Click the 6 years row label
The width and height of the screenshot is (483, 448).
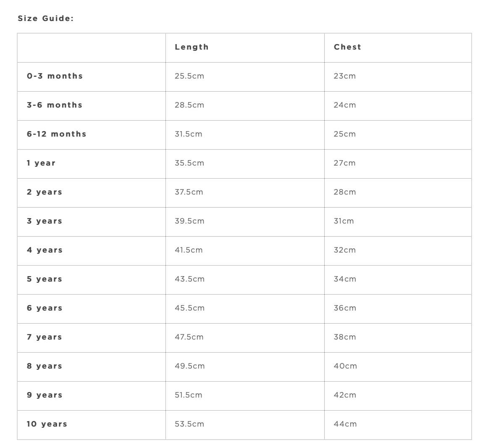(x=45, y=308)
